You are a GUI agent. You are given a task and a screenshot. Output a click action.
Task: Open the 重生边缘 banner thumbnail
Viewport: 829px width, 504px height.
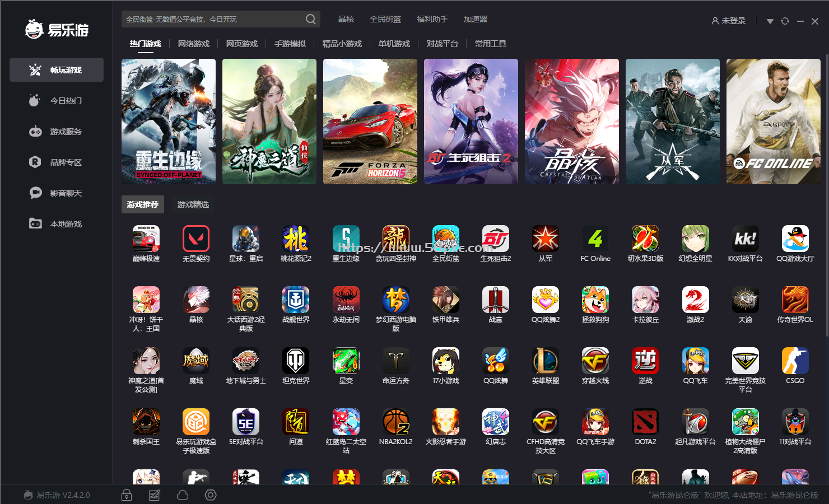tap(169, 122)
